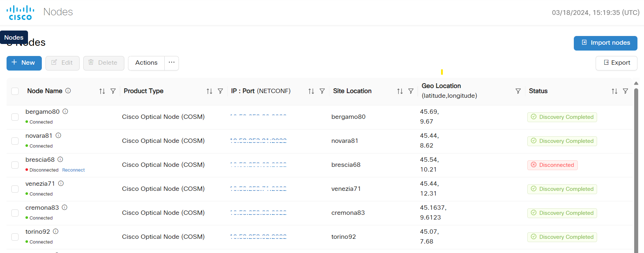Sort the Node Name column
Image resolution: width=644 pixels, height=253 pixels.
point(102,91)
